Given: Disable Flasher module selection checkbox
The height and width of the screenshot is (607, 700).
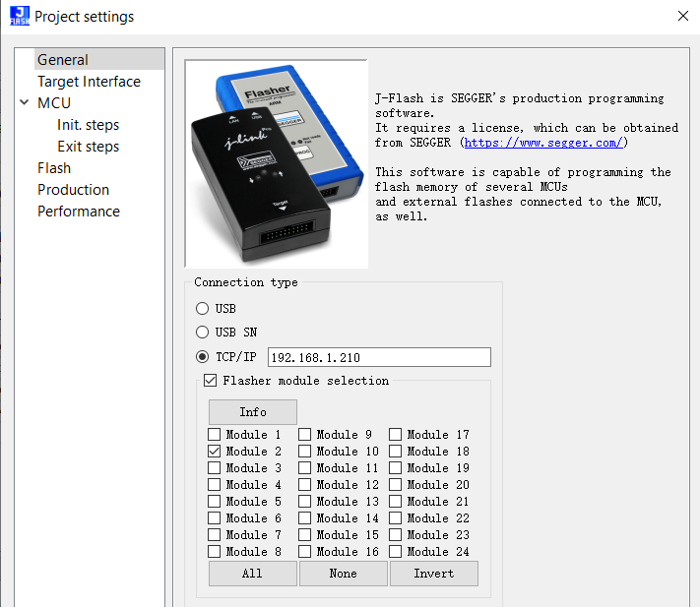Looking at the screenshot, I should click(211, 381).
